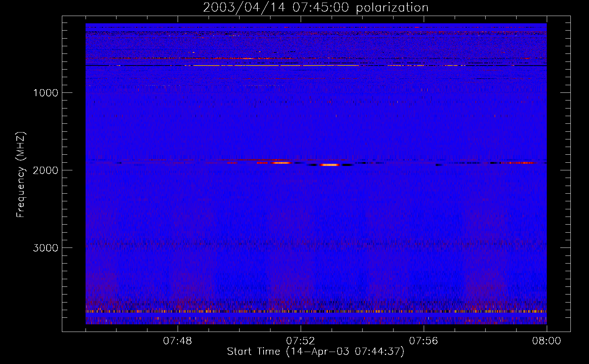589x364 pixels.
Task: Click the plot title '2003/04/14 07:45:00 polarization'
Action: (x=316, y=8)
